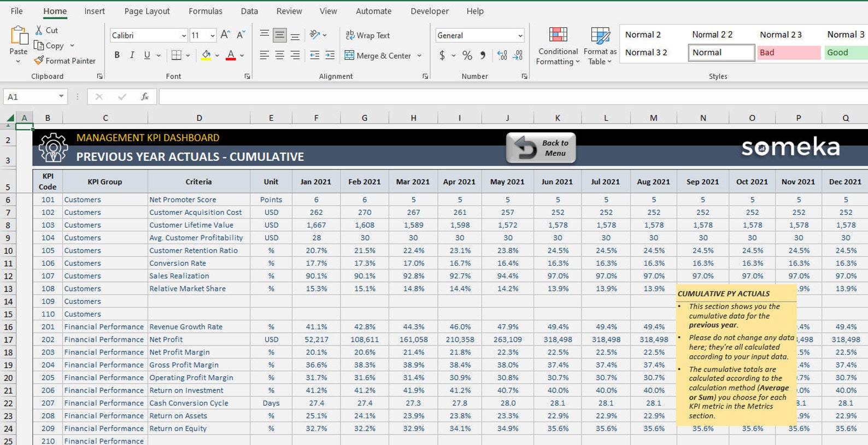Toggle Underline formatting
Viewport: 868px width, 445px height.
[x=147, y=55]
